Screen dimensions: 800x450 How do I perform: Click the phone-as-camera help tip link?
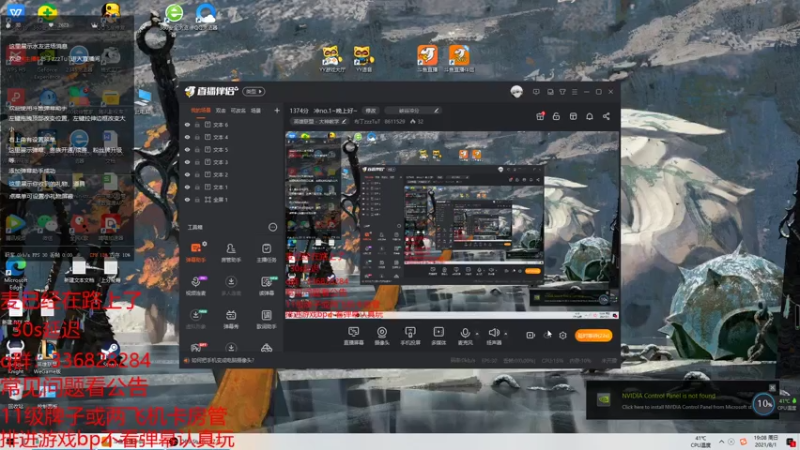coord(222,360)
